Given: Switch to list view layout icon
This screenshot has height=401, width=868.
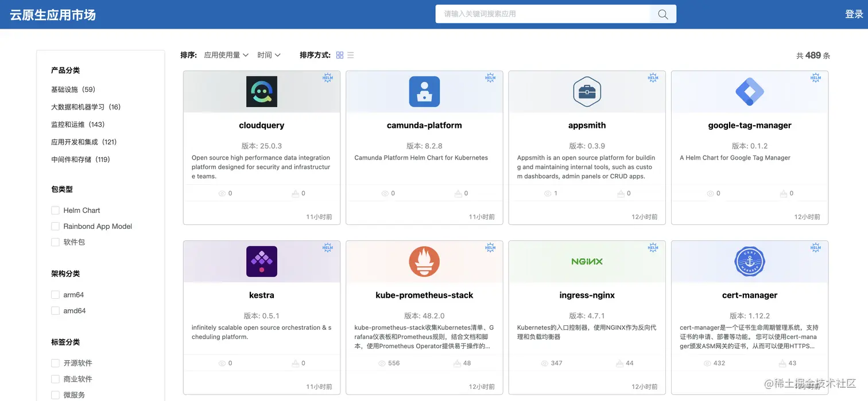Looking at the screenshot, I should [x=351, y=55].
